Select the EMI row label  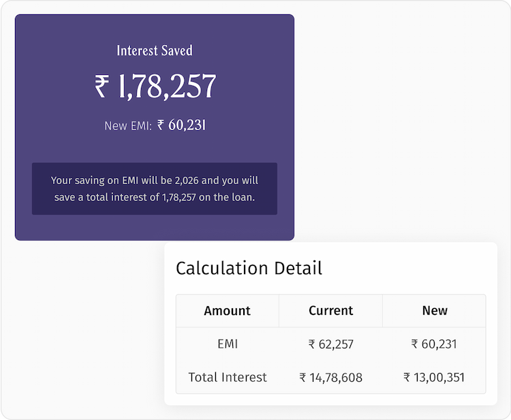(x=228, y=344)
